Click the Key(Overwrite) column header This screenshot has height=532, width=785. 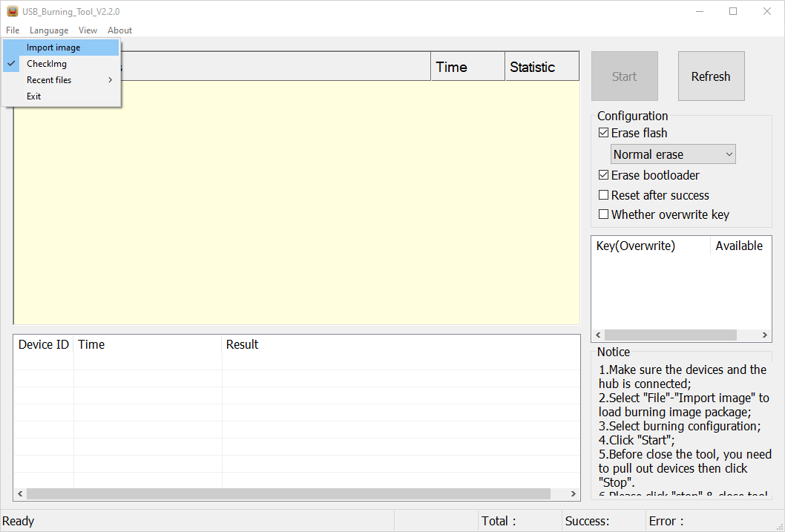[650, 246]
